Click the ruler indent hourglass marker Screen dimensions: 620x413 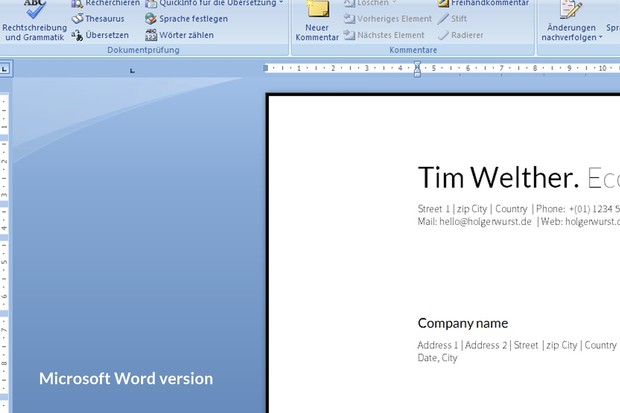[417, 69]
